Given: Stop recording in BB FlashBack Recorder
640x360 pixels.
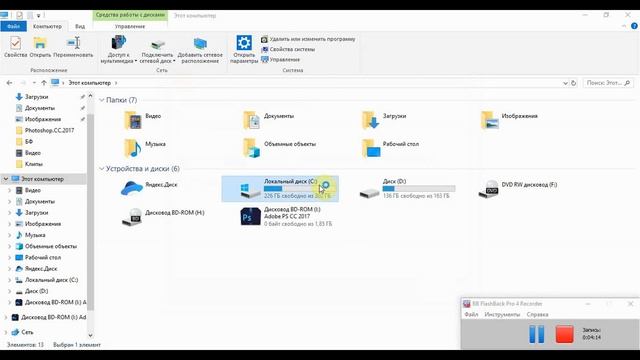Looking at the screenshot, I should click(564, 334).
